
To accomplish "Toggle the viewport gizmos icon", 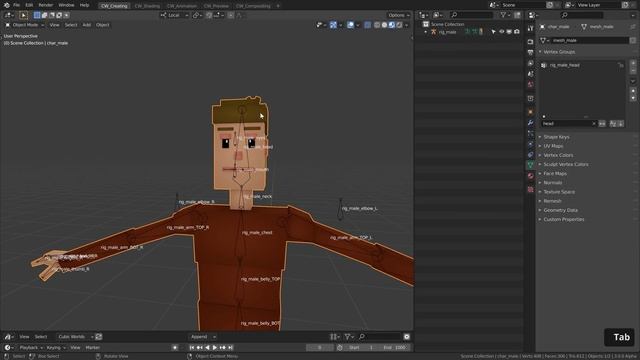I will (333, 25).
